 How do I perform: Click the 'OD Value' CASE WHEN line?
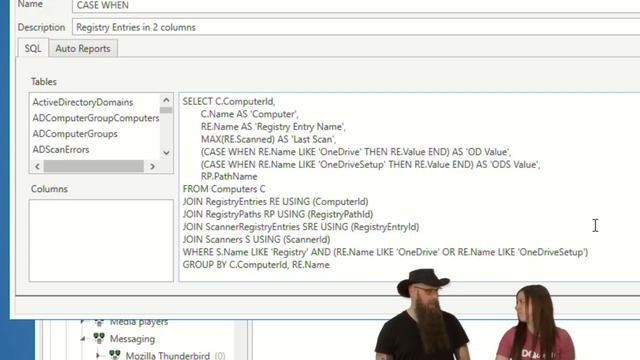[356, 152]
